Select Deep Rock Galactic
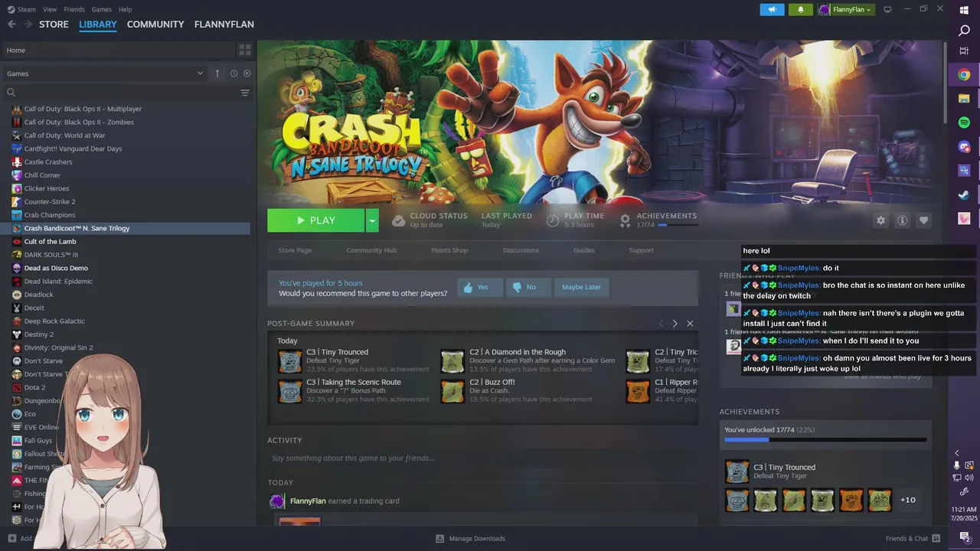The image size is (980, 551). point(54,321)
